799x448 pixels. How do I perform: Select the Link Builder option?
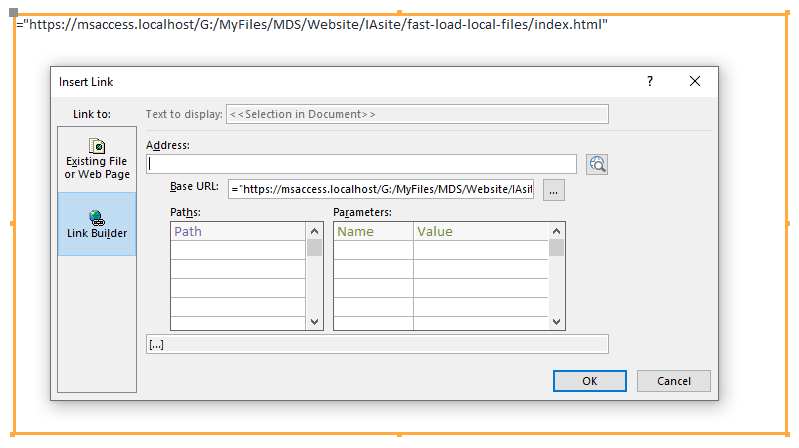pos(97,224)
